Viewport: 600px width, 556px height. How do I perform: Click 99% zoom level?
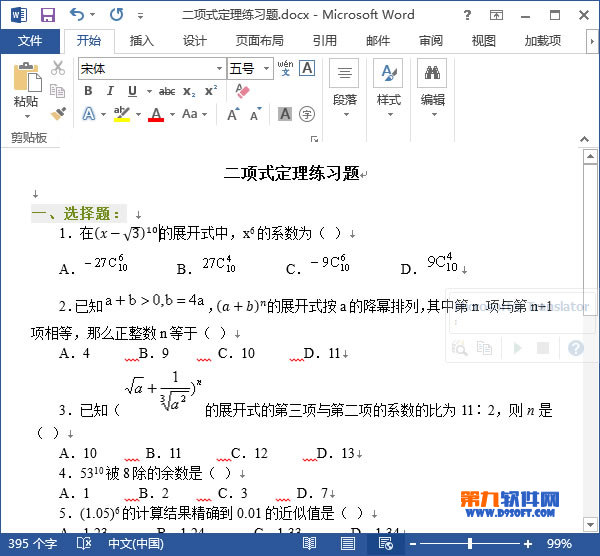tap(559, 543)
